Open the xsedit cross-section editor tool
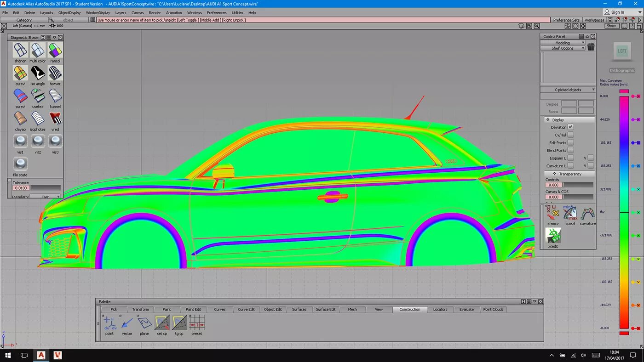The height and width of the screenshot is (362, 644). (x=553, y=236)
